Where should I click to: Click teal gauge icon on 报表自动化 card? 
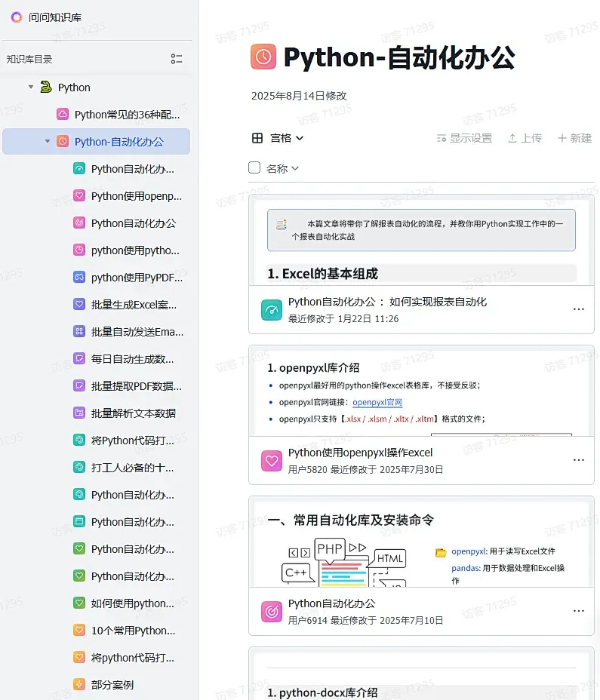(x=272, y=310)
